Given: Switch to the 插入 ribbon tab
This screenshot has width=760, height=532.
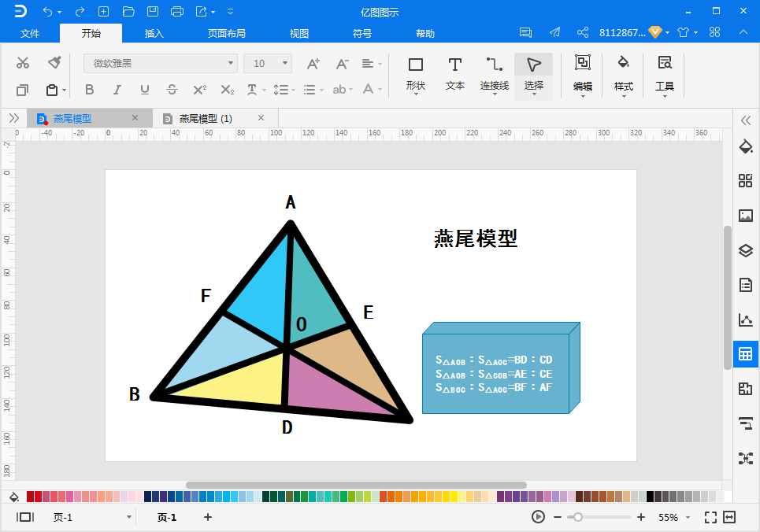Looking at the screenshot, I should [154, 33].
